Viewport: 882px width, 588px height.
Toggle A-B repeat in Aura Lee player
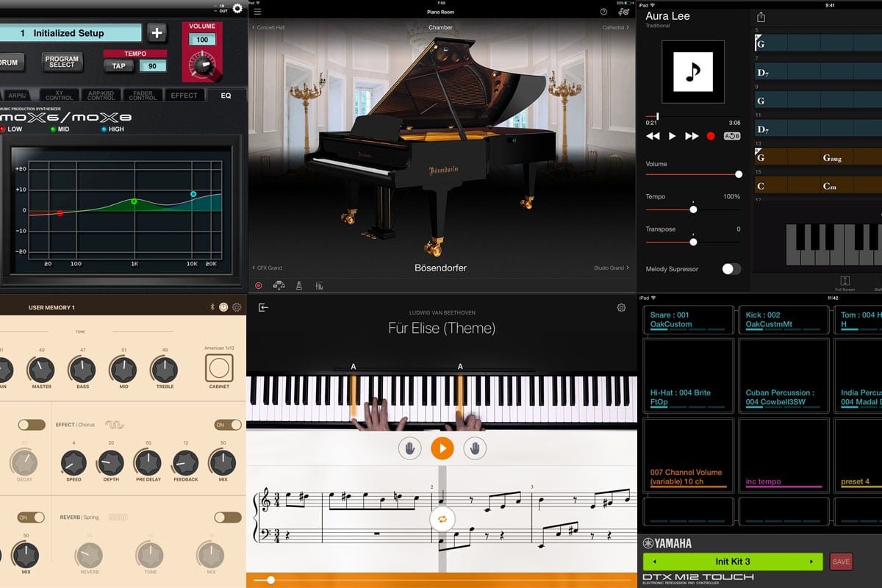tap(732, 136)
